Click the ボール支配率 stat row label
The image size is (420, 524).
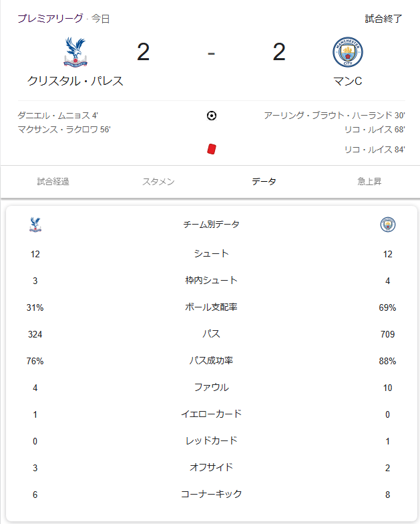click(x=211, y=307)
